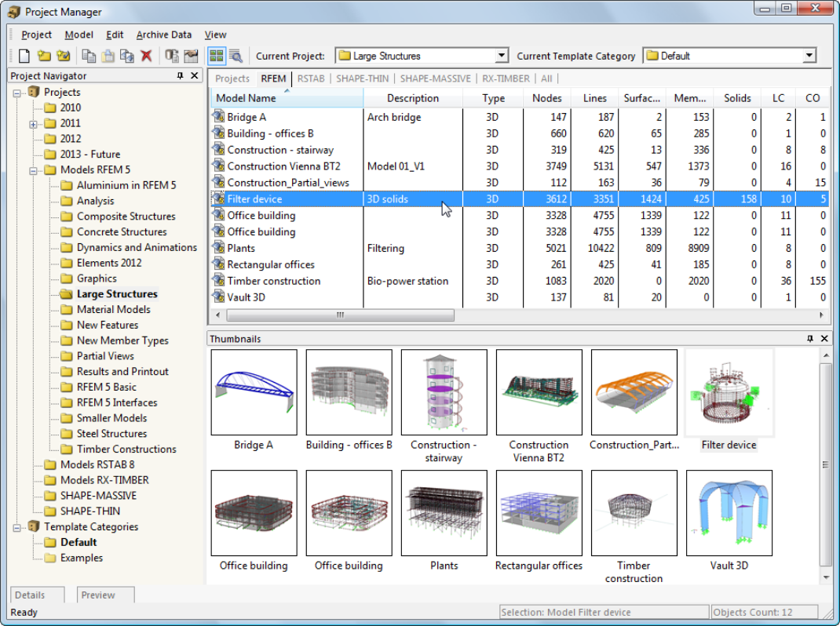Click the table scroll right arrow
The height and width of the screenshot is (626, 840).
click(821, 315)
